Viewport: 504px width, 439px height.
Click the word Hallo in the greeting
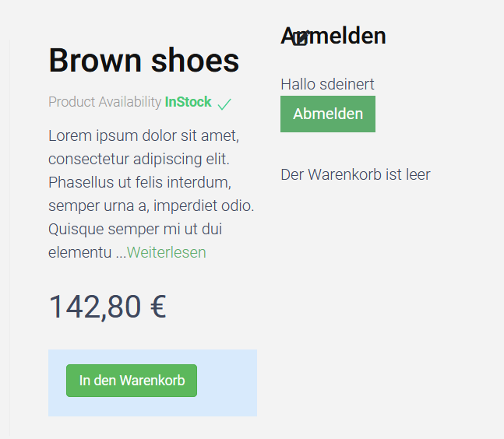coord(298,84)
